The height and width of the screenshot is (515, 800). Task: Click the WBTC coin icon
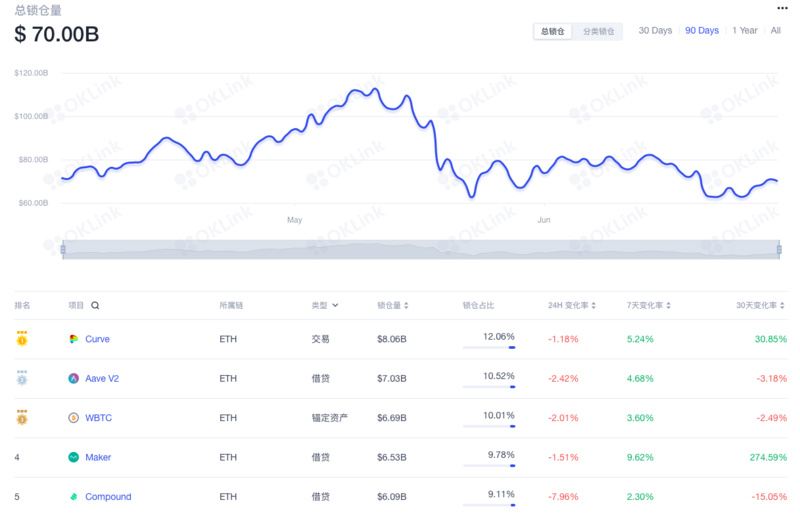(73, 418)
